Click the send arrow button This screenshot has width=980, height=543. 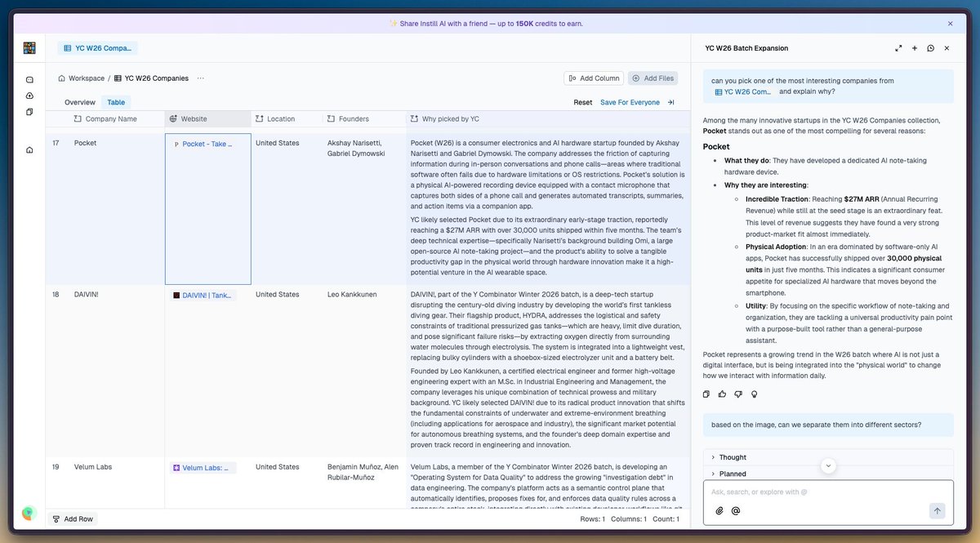[x=937, y=511]
